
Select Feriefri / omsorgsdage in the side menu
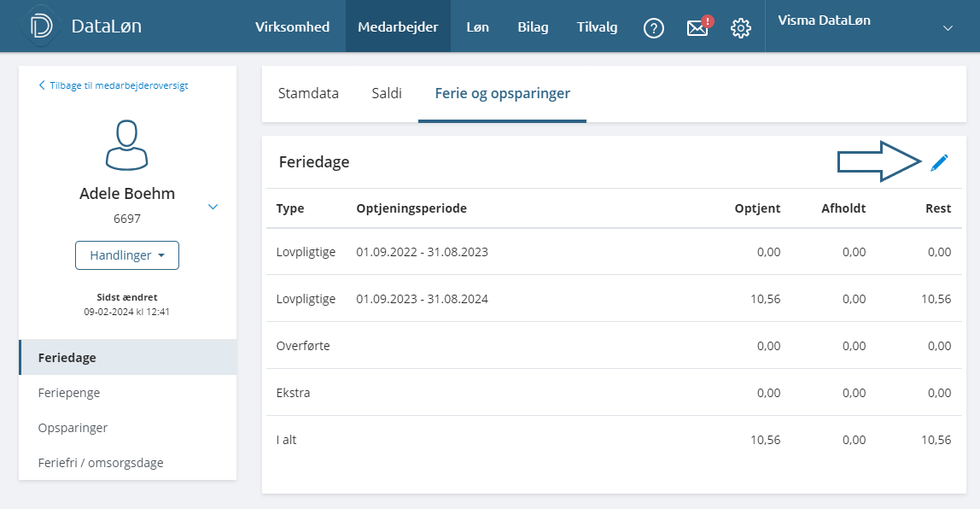tap(127, 463)
